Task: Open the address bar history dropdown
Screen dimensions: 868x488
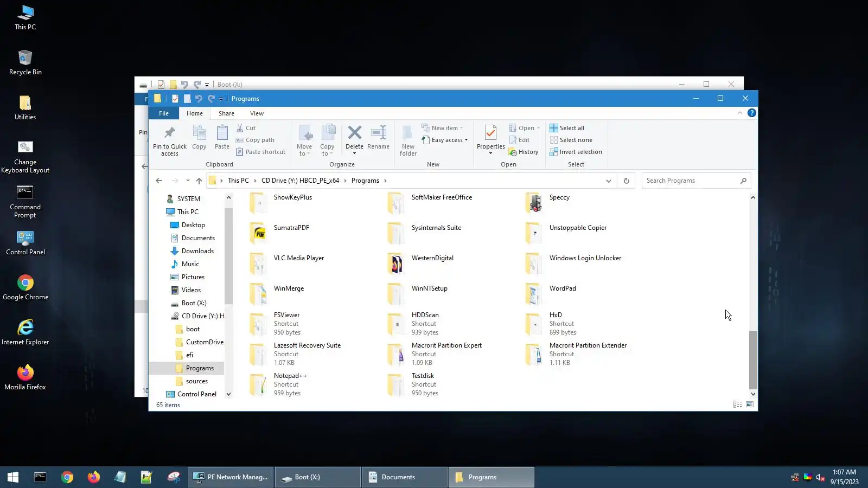Action: pyautogui.click(x=608, y=181)
